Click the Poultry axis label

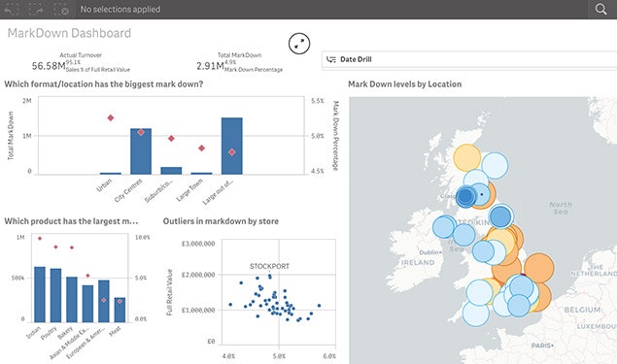click(x=50, y=333)
